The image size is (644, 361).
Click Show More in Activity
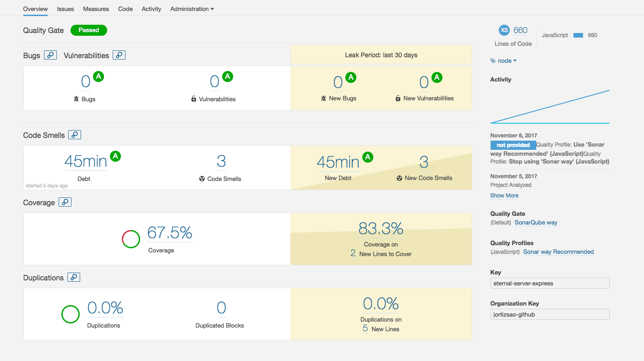click(x=504, y=195)
